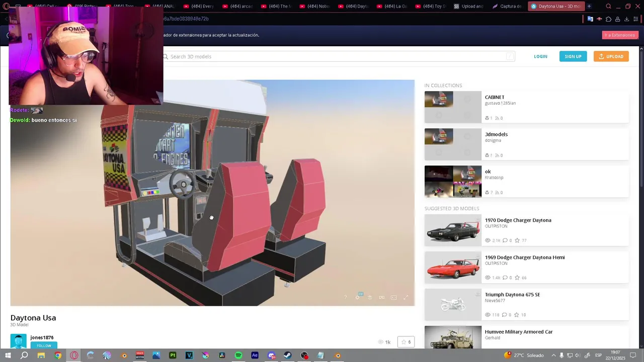Open browser tab search magnifier
This screenshot has height=362, width=644.
(x=608, y=7)
